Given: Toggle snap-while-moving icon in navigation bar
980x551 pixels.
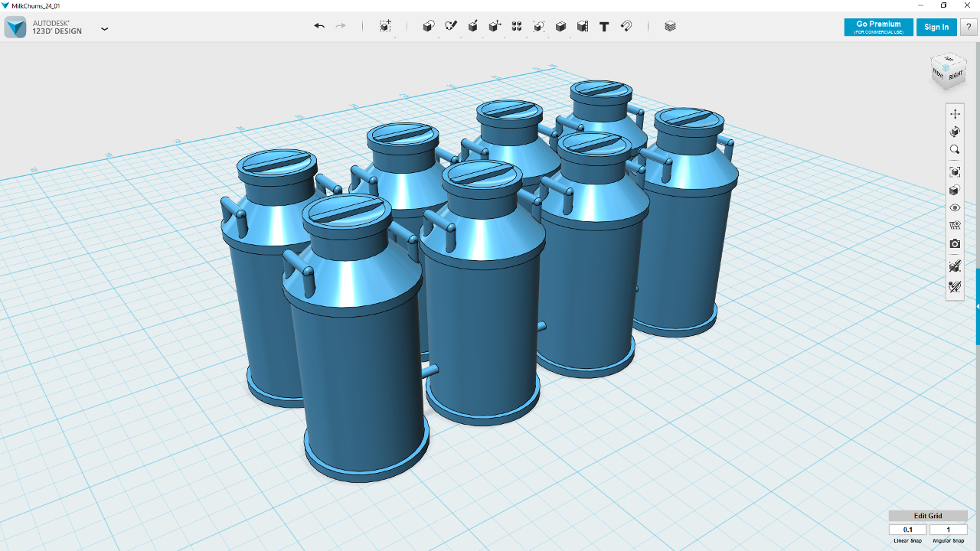Looking at the screenshot, I should 955,266.
